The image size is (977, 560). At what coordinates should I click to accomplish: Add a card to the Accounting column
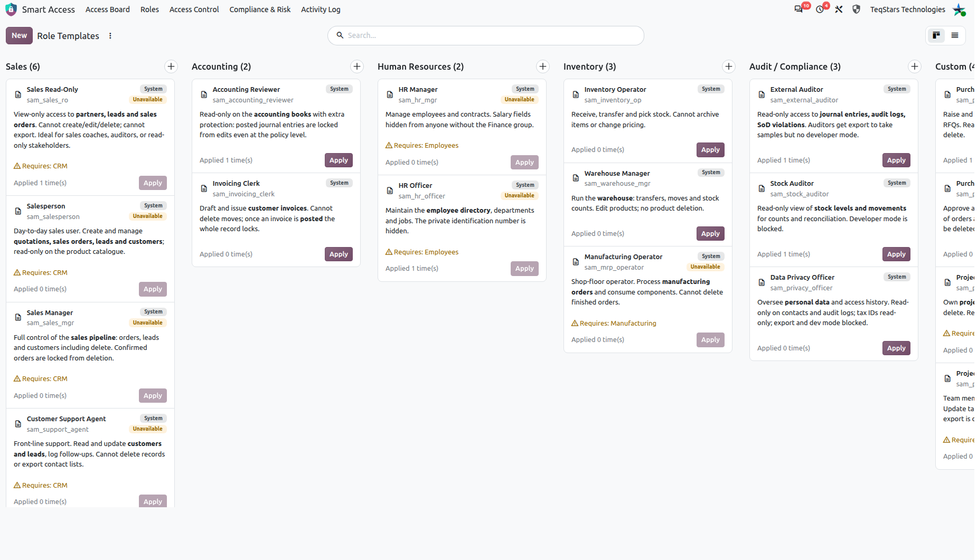click(x=357, y=67)
